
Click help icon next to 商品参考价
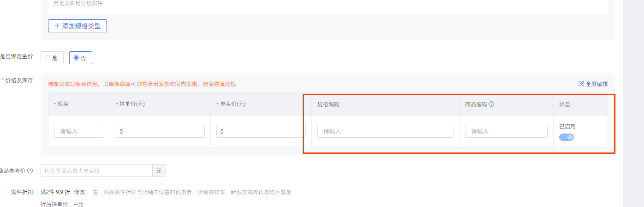[x=30, y=170]
